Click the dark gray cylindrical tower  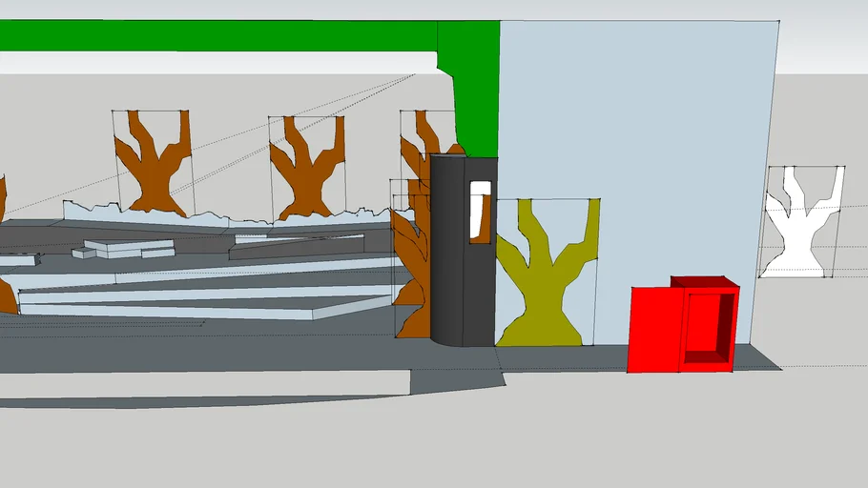pyautogui.click(x=463, y=251)
